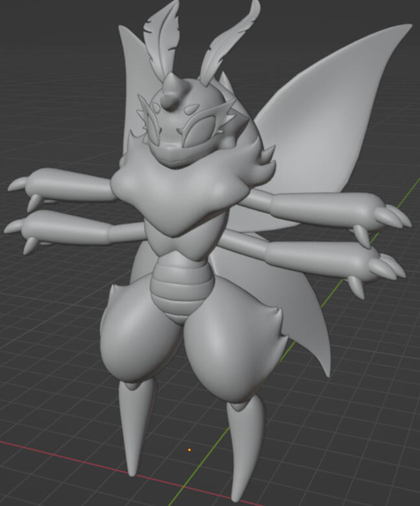Viewport: 420px width, 506px height.
Task: Click the orange origin dot on the grid
Action: click(x=190, y=449)
